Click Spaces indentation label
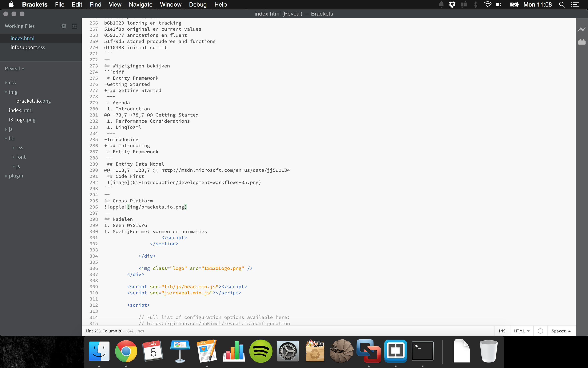588x368 pixels. point(559,331)
